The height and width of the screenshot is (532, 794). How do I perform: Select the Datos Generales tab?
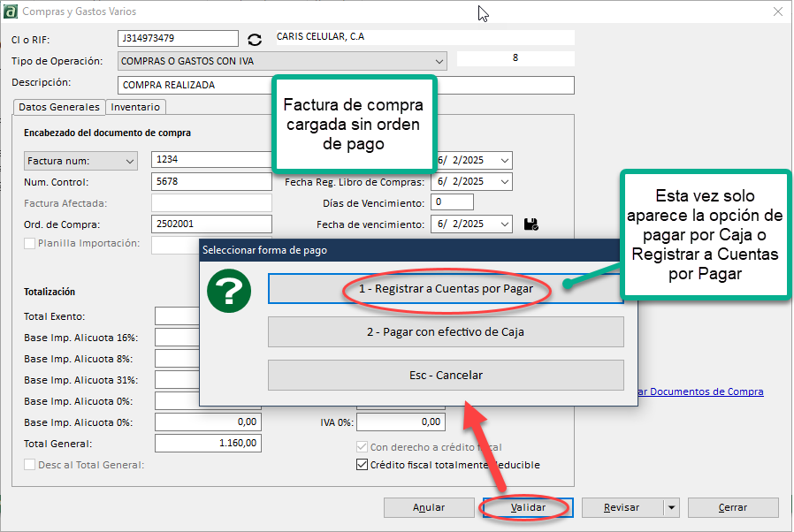click(x=58, y=106)
